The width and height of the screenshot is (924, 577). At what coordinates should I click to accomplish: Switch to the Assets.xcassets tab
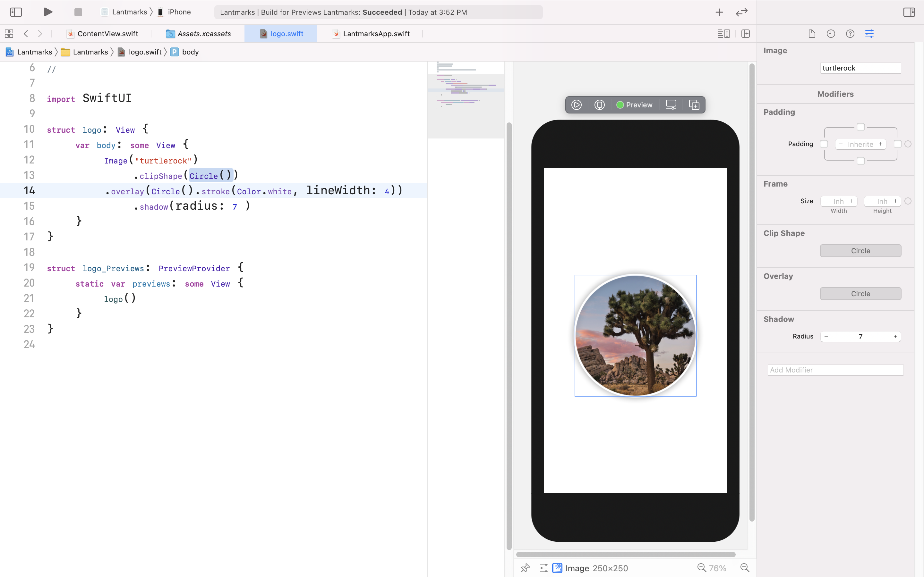click(204, 34)
